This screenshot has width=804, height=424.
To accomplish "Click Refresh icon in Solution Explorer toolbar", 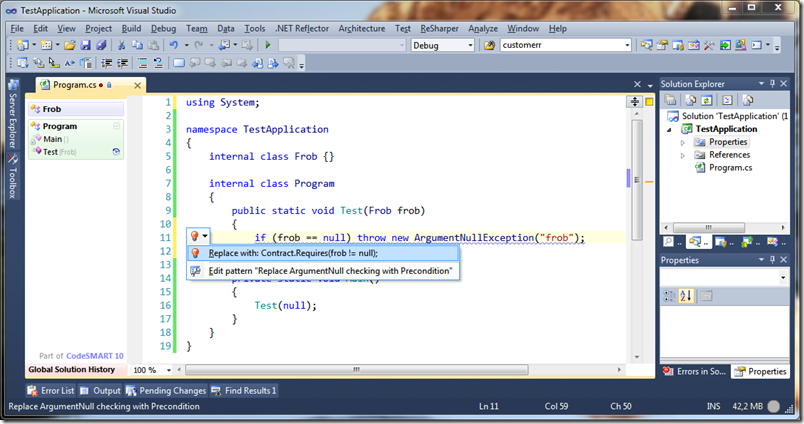I will pyautogui.click(x=707, y=100).
